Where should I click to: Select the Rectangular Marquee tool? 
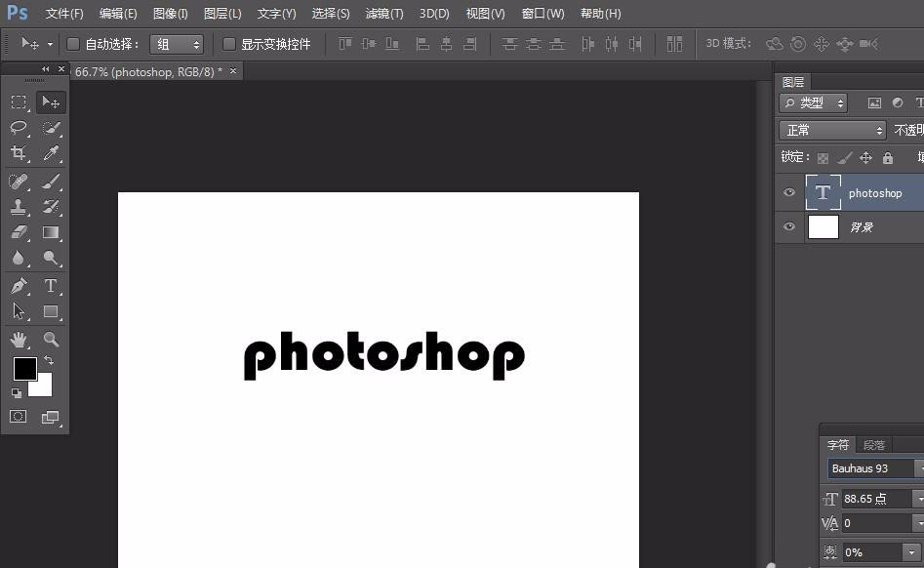pyautogui.click(x=19, y=102)
